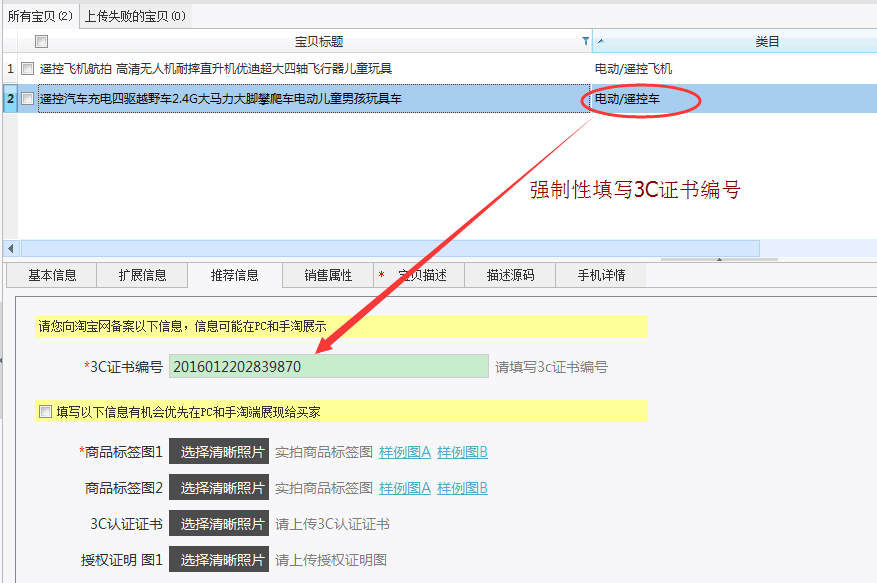Switch to 扩展信息 tab

click(142, 275)
